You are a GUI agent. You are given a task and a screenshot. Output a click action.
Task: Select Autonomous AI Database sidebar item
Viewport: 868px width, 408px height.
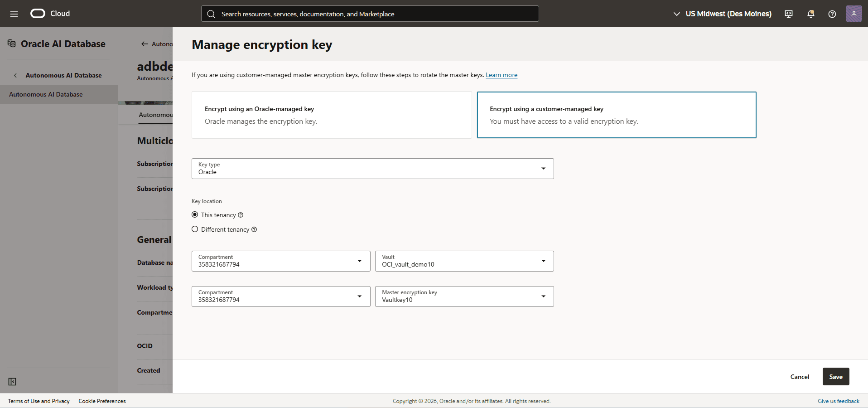click(59, 94)
